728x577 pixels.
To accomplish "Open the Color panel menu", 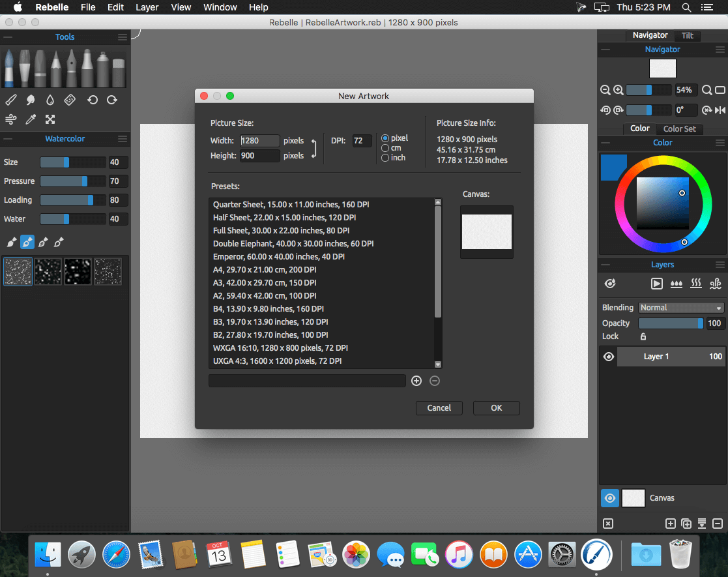I will 720,143.
